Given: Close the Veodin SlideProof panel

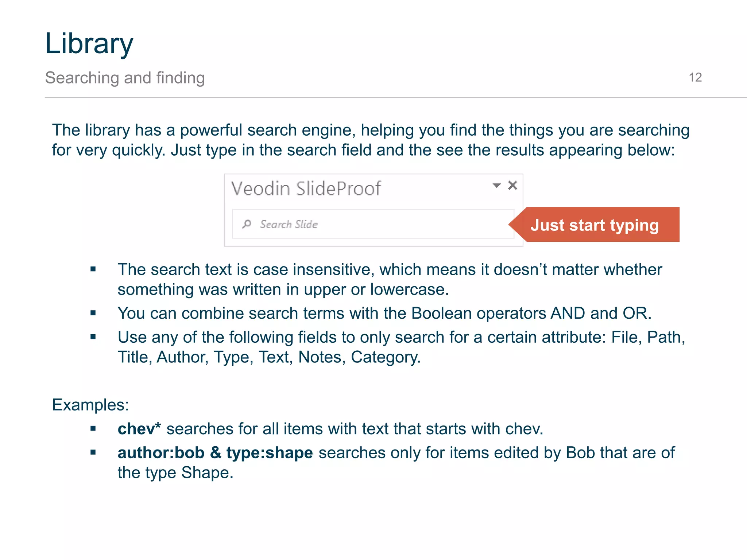Looking at the screenshot, I should pos(512,186).
